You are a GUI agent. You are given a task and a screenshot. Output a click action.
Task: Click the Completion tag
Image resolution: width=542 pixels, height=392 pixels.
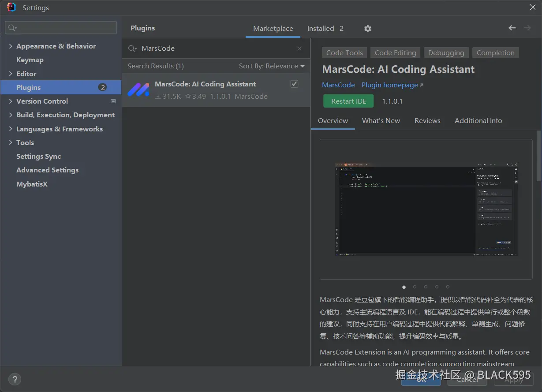[x=496, y=53]
